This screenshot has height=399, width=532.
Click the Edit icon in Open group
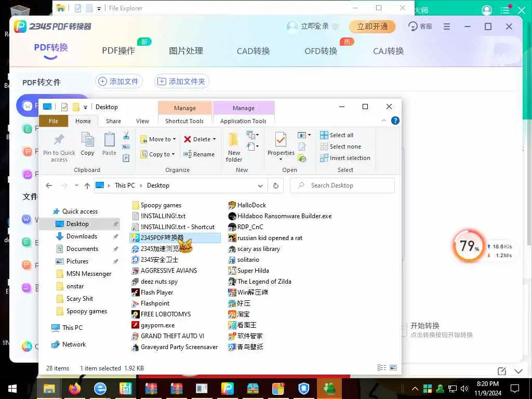coord(302,147)
